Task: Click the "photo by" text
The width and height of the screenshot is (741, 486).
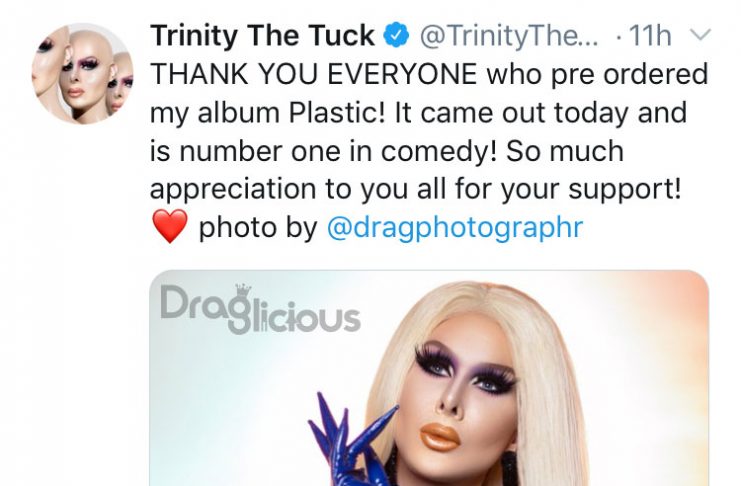Action: (258, 228)
